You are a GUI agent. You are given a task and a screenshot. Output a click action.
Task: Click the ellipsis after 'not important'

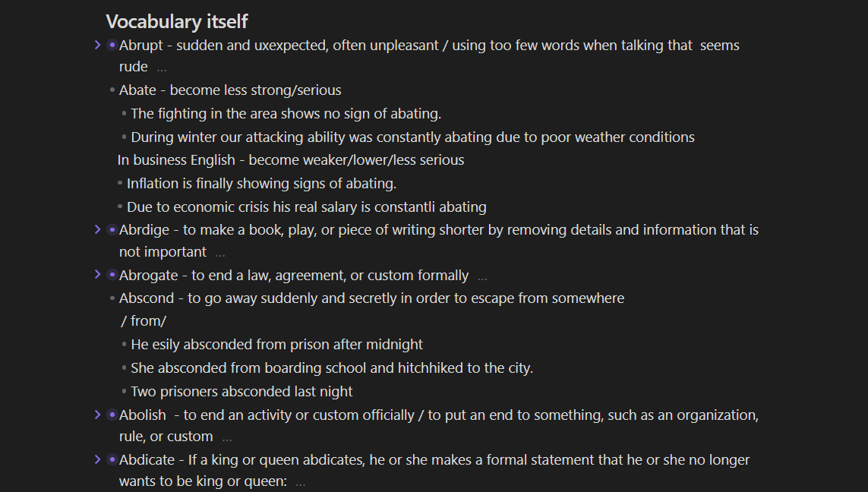pyautogui.click(x=219, y=254)
